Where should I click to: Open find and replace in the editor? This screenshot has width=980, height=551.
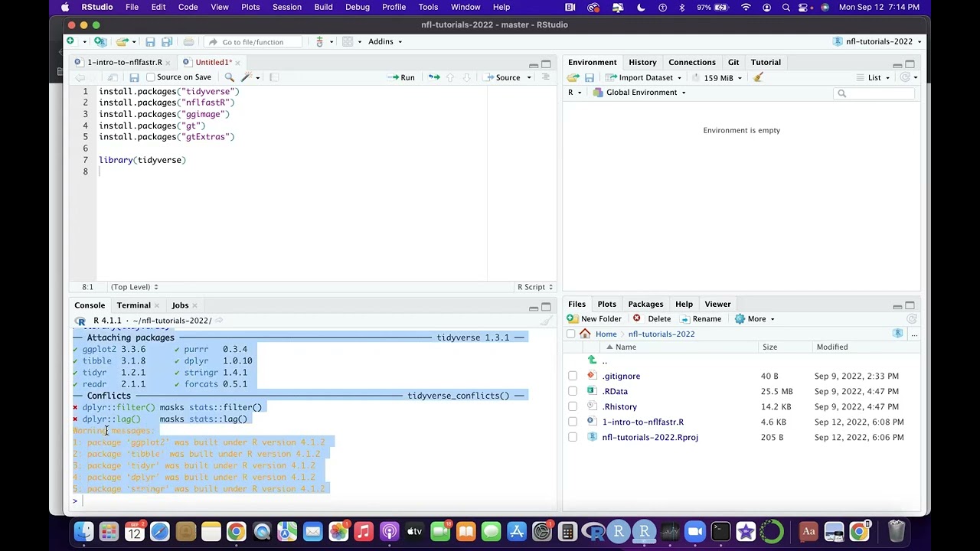pos(229,77)
